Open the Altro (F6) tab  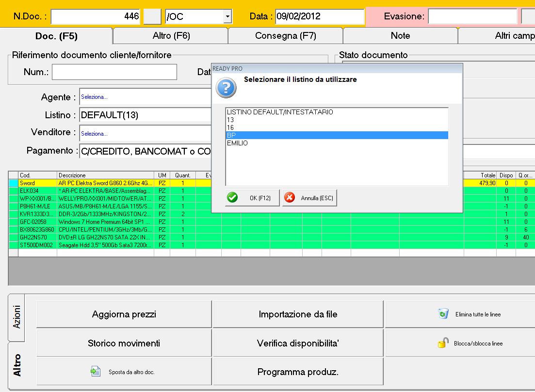point(171,35)
